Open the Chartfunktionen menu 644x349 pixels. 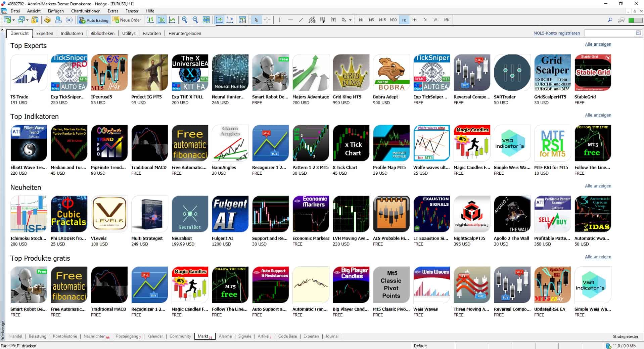pos(86,11)
